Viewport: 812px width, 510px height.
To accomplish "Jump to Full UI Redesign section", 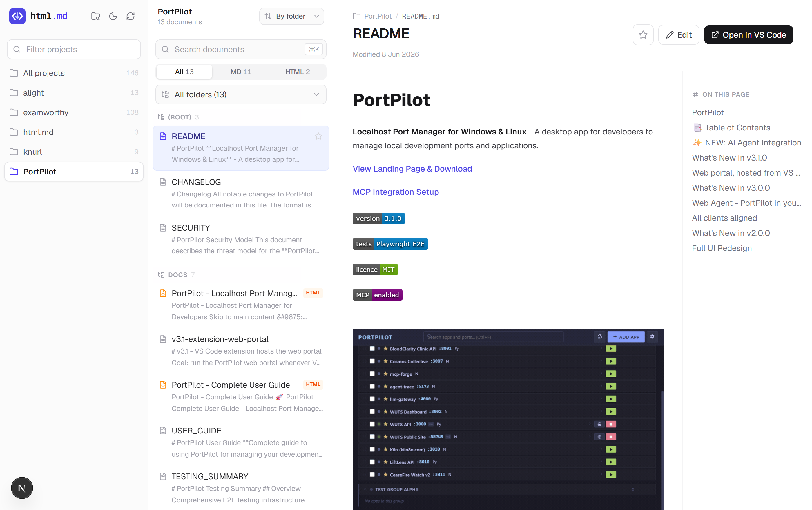I will click(722, 248).
